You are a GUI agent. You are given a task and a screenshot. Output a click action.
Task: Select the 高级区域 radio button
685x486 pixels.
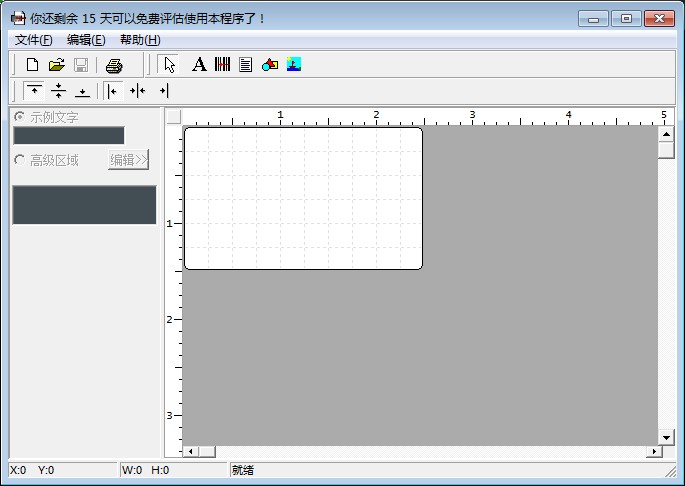point(19,160)
